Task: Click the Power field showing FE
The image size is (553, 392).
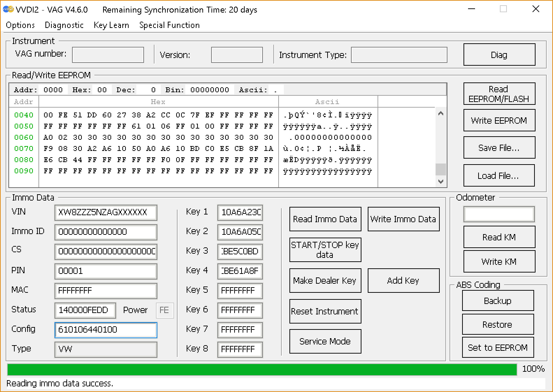Action: click(x=165, y=310)
